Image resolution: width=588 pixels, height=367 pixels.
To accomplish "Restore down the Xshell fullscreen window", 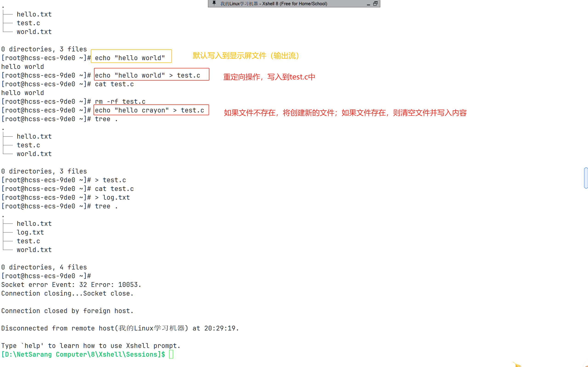I will [375, 3].
